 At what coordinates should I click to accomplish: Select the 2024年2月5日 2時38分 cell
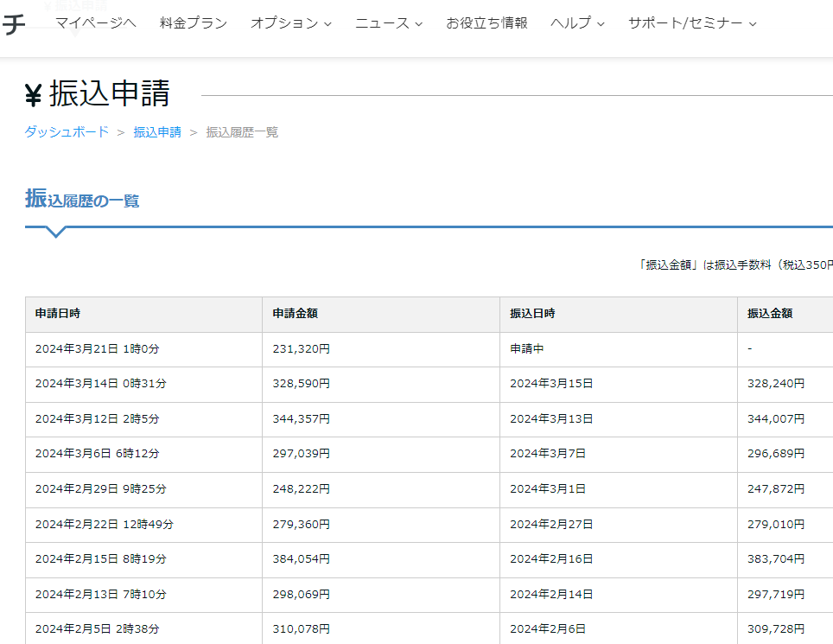[x=144, y=628]
